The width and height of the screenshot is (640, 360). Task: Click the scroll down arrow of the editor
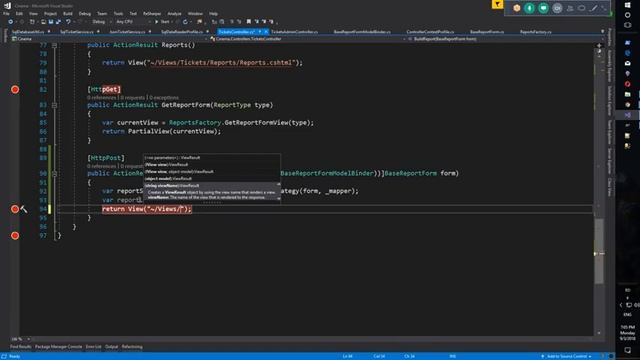point(599,333)
